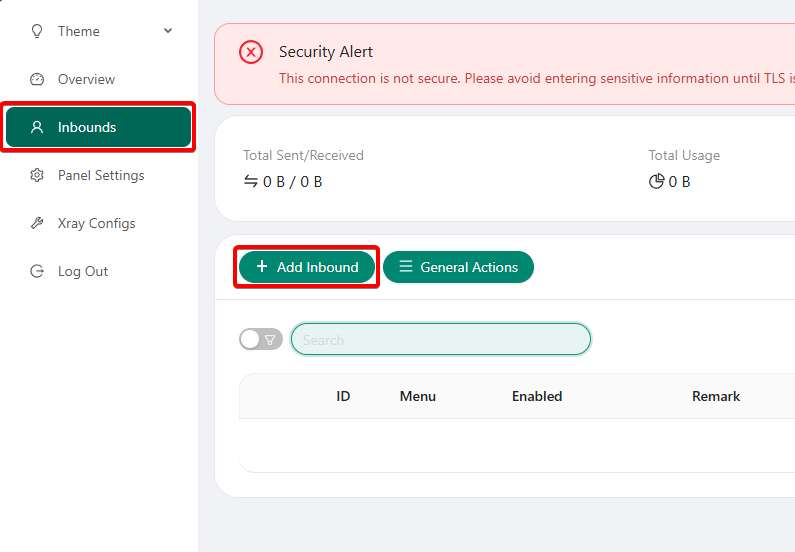Click the Total Sent/Received label
Image resolution: width=795 pixels, height=552 pixels.
pos(303,155)
